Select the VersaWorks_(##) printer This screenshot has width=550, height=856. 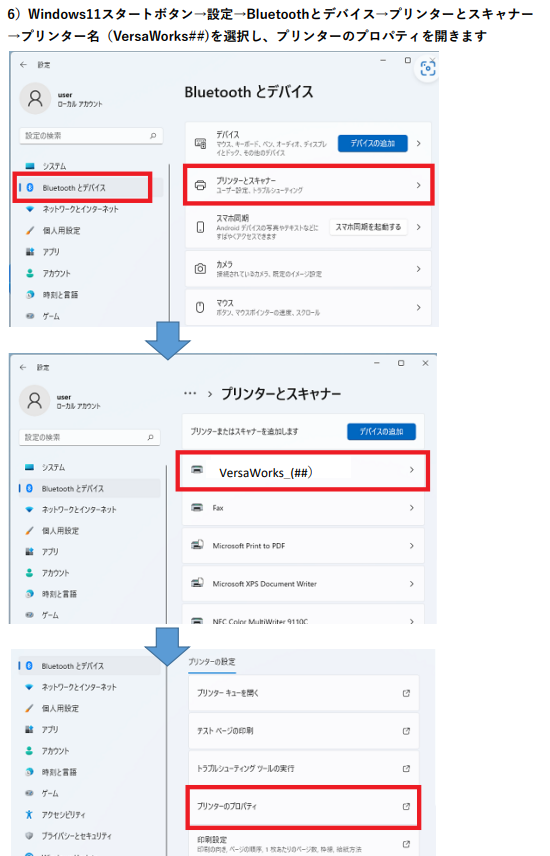[x=303, y=471]
